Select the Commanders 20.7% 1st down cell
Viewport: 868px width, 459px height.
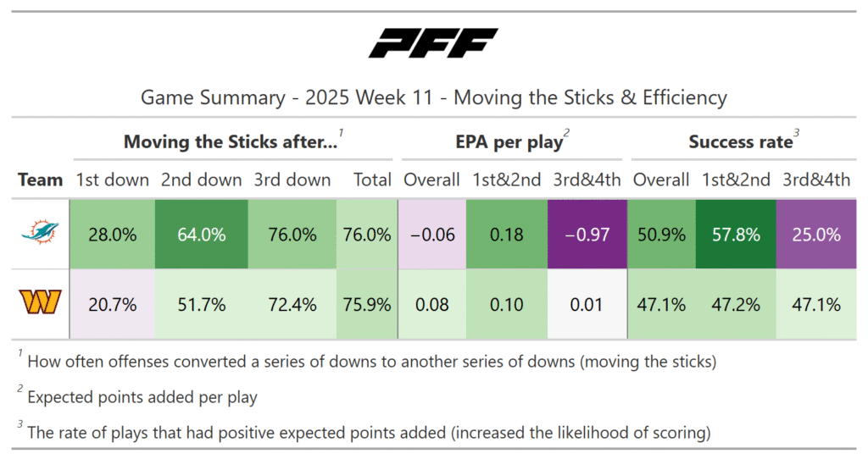(114, 304)
